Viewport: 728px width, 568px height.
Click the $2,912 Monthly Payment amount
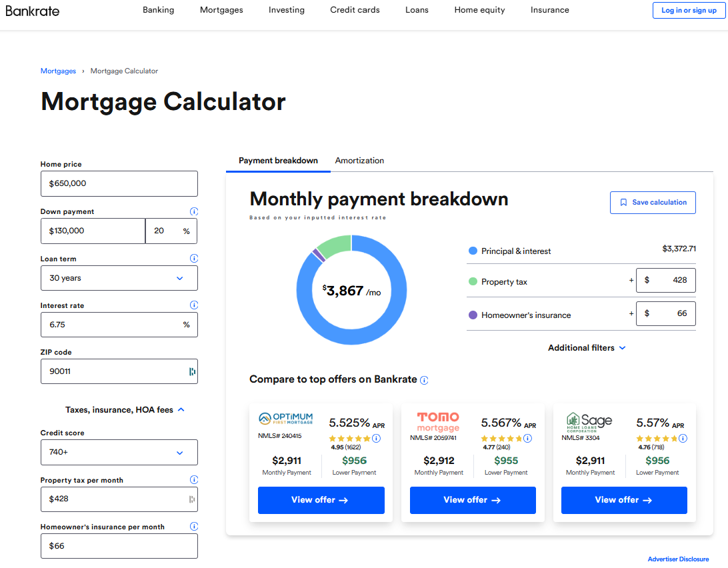439,461
